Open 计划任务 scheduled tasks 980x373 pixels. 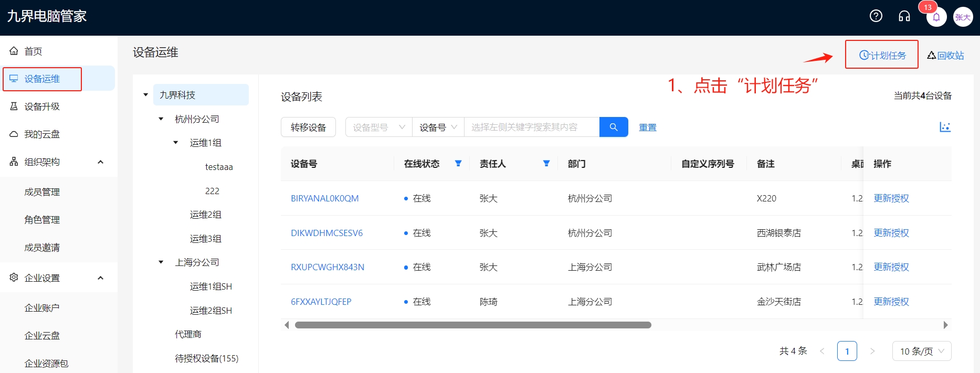[x=882, y=55]
